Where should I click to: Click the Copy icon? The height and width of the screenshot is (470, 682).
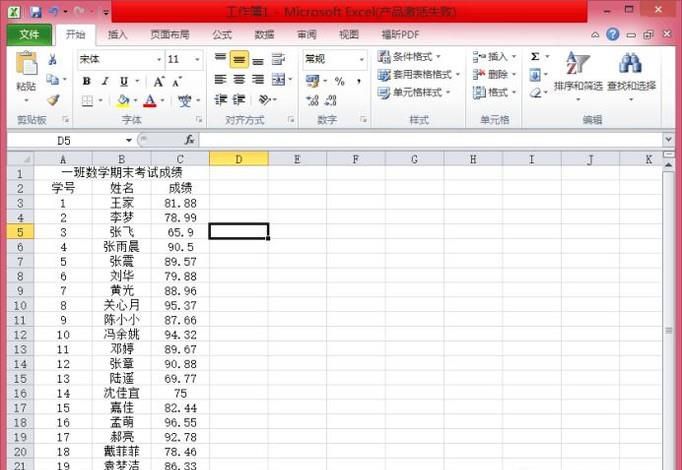click(x=53, y=79)
